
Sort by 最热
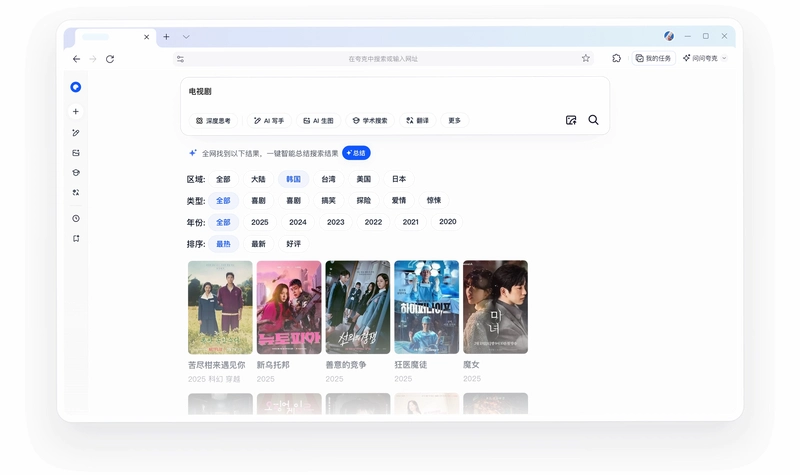point(223,244)
